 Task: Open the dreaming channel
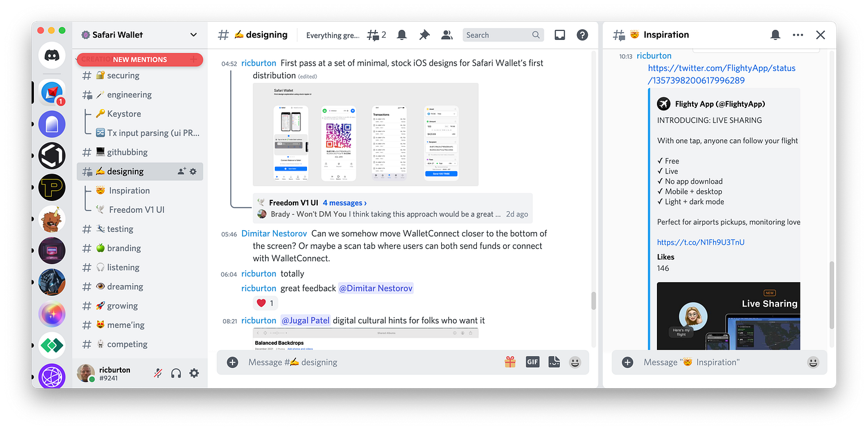(140, 286)
